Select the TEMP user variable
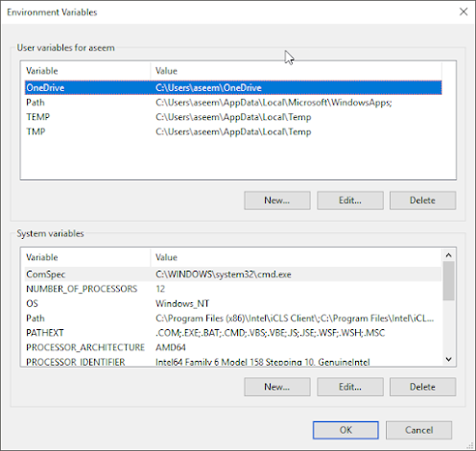The height and width of the screenshot is (451, 476). click(x=233, y=117)
